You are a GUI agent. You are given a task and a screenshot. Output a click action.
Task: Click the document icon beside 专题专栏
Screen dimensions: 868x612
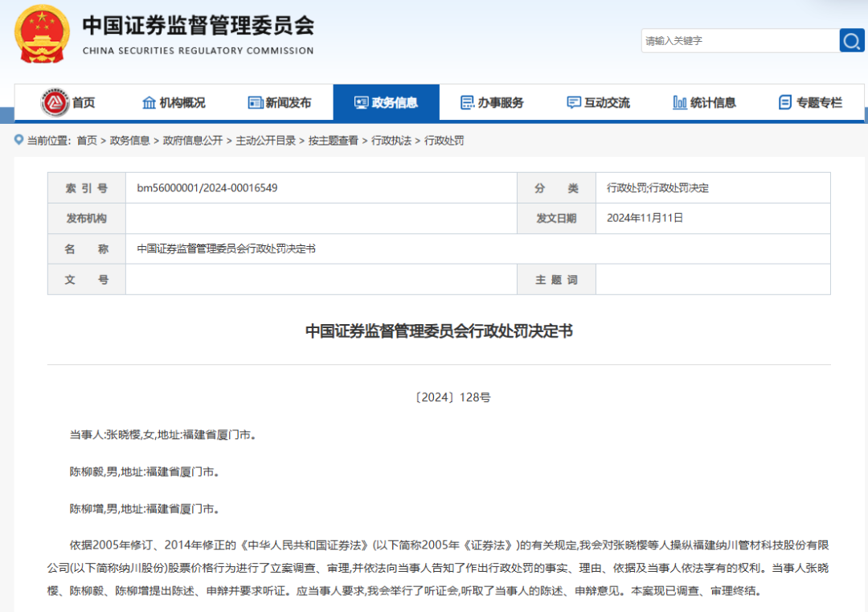point(785,103)
